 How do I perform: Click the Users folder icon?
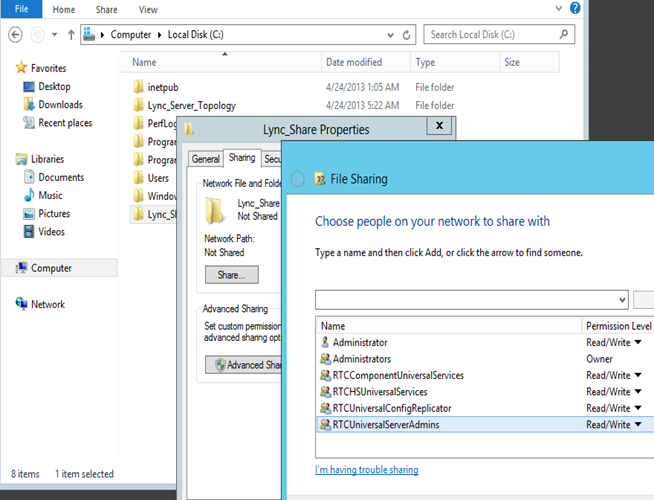pos(138,178)
